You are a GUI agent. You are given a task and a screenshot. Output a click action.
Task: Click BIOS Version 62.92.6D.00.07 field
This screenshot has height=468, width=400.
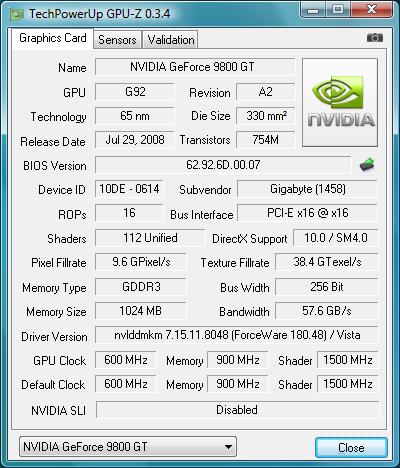pyautogui.click(x=223, y=165)
